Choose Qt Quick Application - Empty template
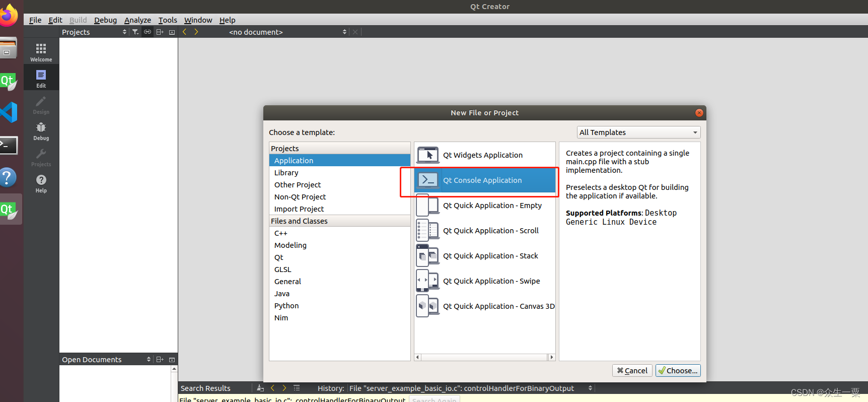The width and height of the screenshot is (868, 402). (x=485, y=206)
